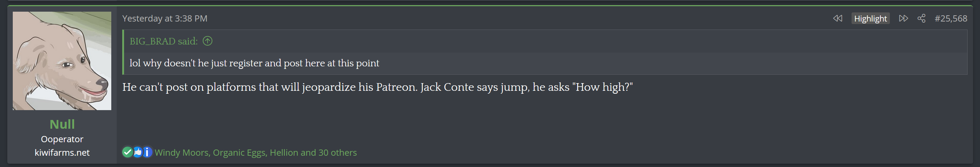Open Null's dog avatar image

pos(62,61)
